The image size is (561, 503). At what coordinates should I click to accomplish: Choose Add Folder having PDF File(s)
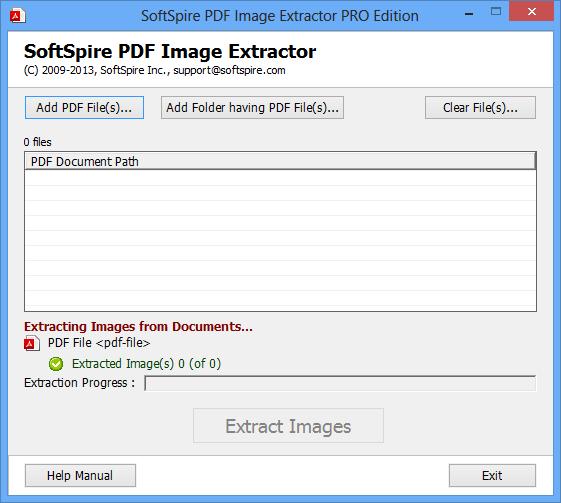252,107
